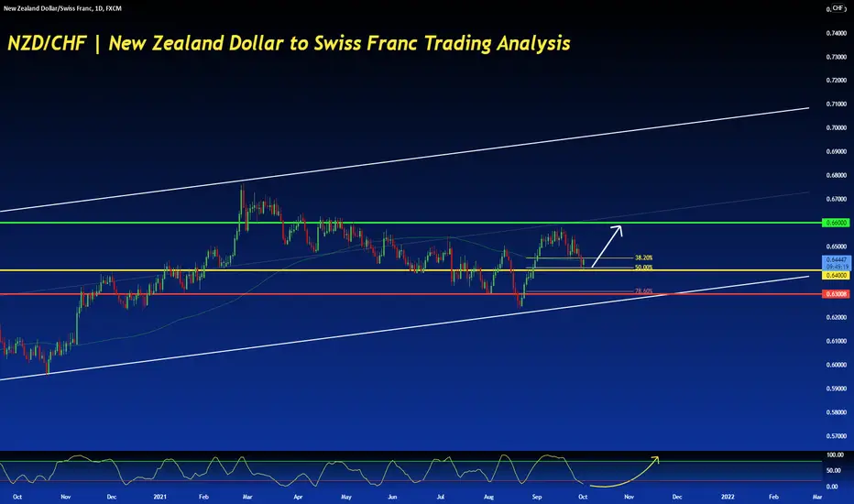Click the 78.60% Fibonacci level label
Screen dimensions: 854x504
coord(644,291)
